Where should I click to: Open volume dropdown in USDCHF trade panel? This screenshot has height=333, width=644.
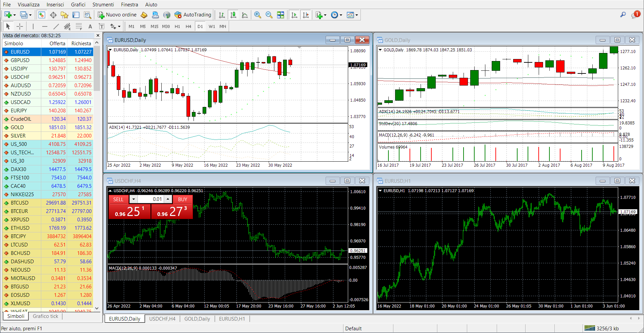point(133,199)
